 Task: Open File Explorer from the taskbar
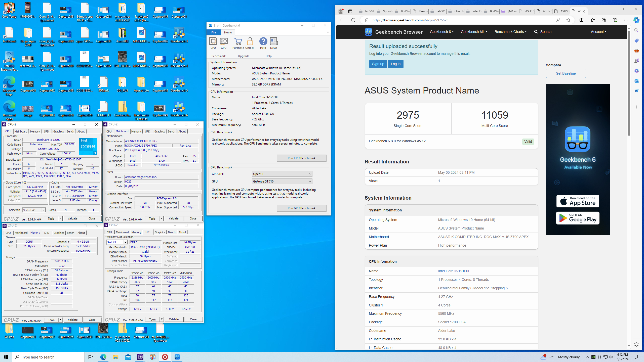pos(115,357)
